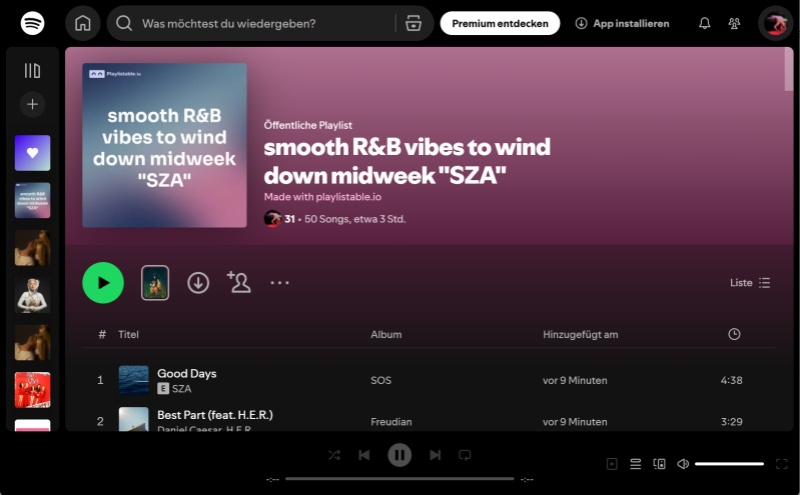Open Liked Songs in sidebar
The image size is (800, 495).
click(32, 153)
